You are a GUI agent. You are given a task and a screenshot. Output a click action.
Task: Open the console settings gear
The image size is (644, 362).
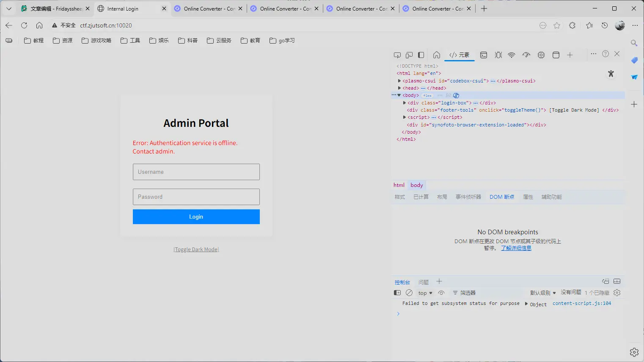(x=616, y=292)
